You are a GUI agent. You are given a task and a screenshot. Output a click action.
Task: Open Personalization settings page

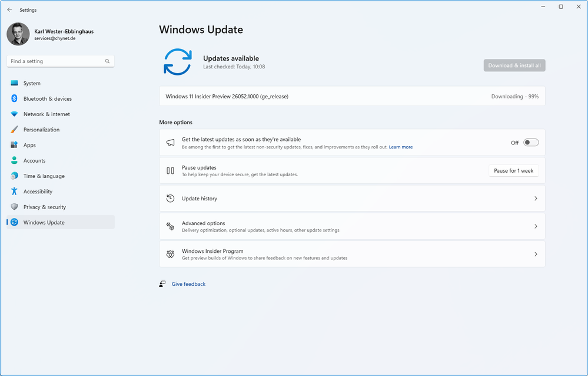pos(61,129)
